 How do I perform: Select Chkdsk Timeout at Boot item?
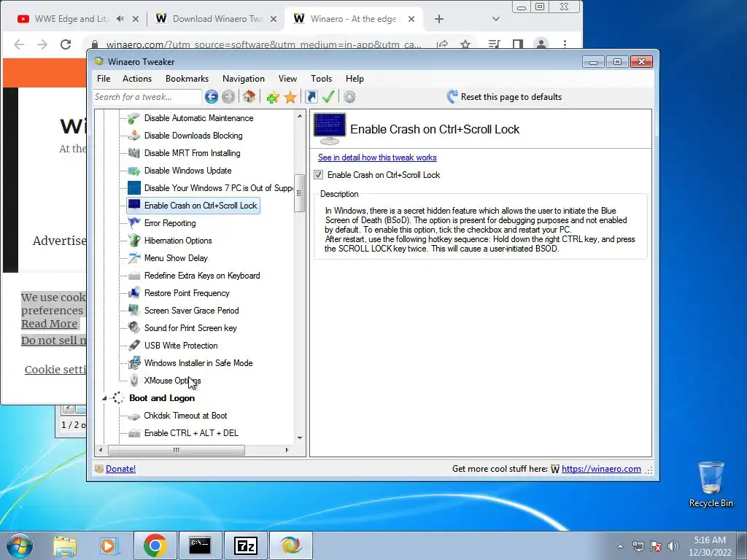[x=185, y=416]
